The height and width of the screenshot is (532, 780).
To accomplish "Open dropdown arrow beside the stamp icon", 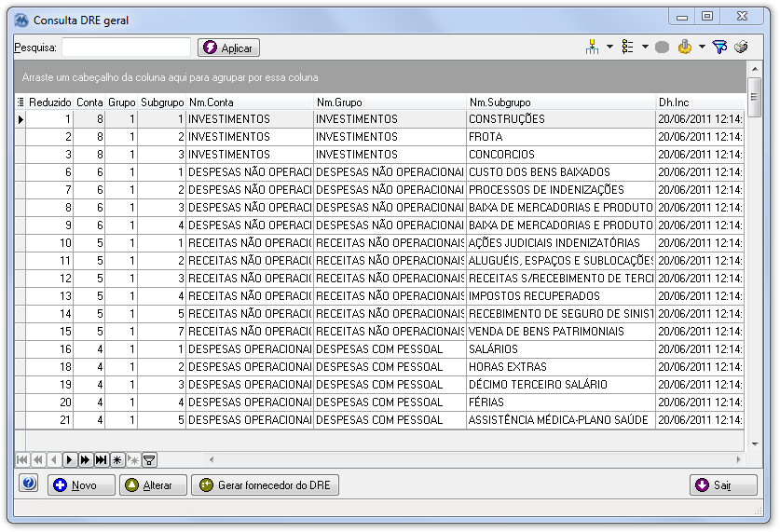I will (702, 47).
